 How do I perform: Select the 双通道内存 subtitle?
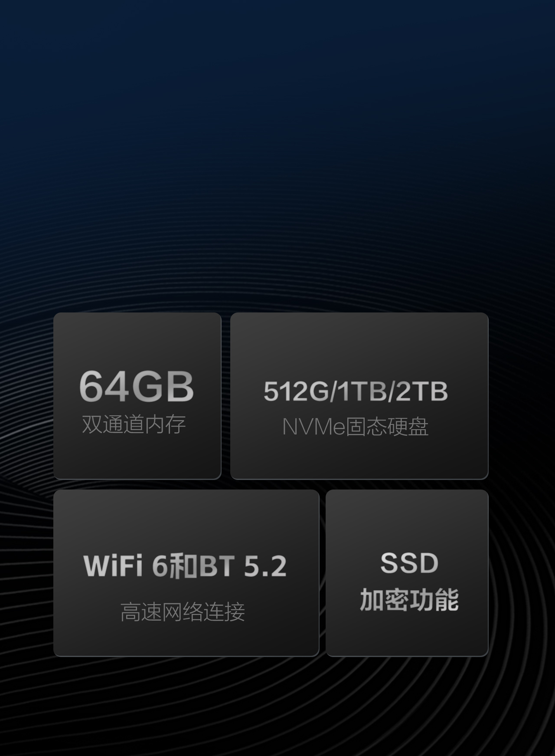pyautogui.click(x=134, y=424)
